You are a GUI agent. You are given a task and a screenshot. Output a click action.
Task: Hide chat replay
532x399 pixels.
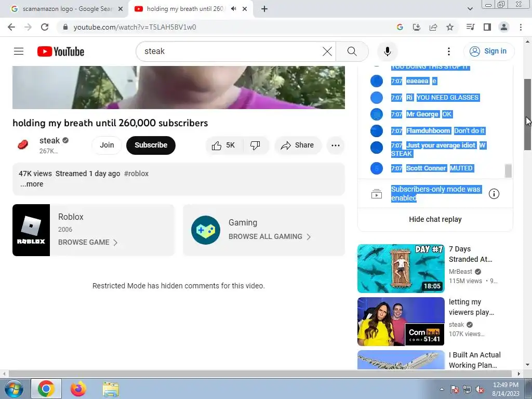435,219
